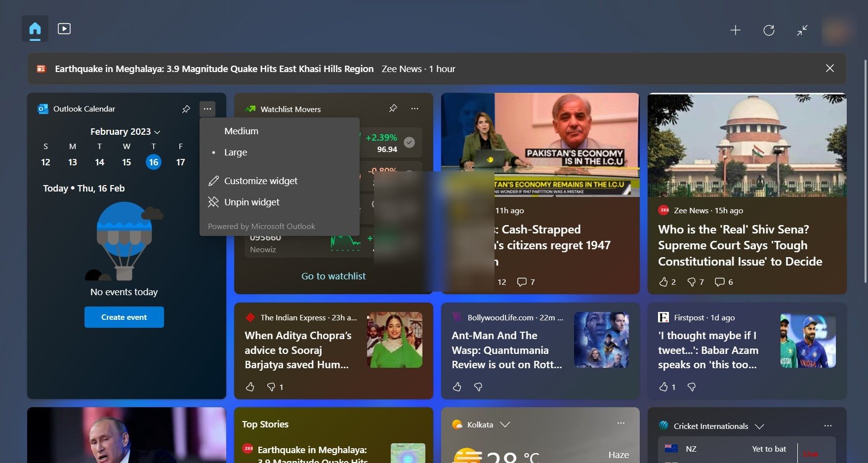
Task: Open the Earthquake in Meghalaya banner headline
Action: coord(214,69)
